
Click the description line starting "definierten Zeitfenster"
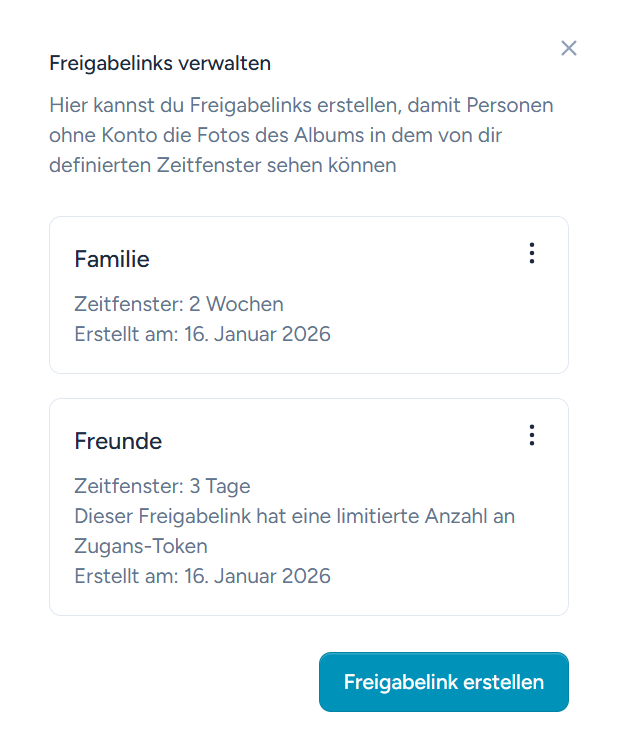tap(222, 165)
